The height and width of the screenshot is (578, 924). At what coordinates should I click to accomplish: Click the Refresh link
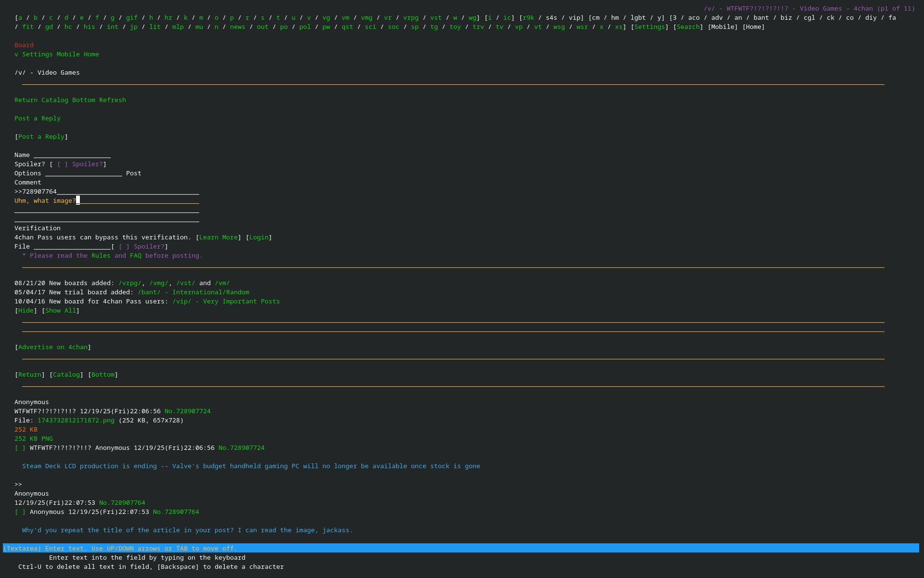click(112, 100)
